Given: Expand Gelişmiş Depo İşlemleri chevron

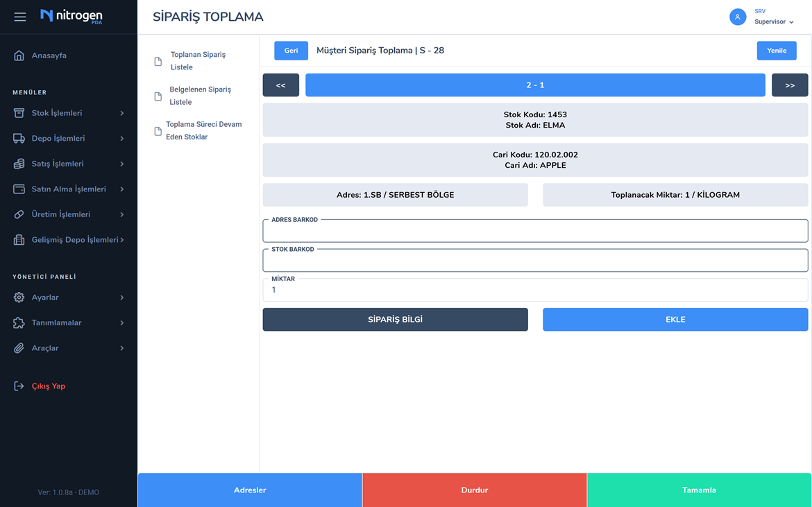Looking at the screenshot, I should 122,239.
